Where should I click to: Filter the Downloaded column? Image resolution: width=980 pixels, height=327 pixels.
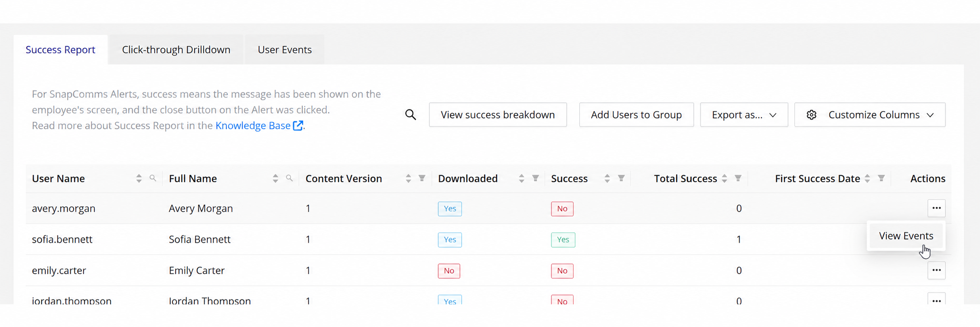tap(536, 178)
